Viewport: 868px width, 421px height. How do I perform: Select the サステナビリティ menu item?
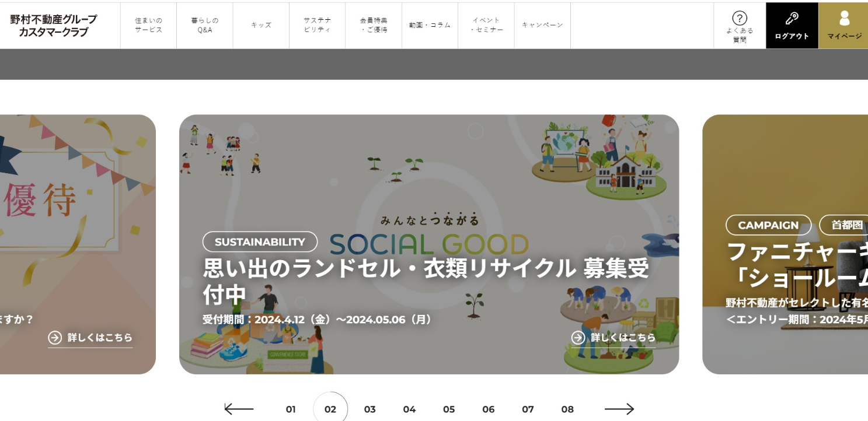pos(317,24)
